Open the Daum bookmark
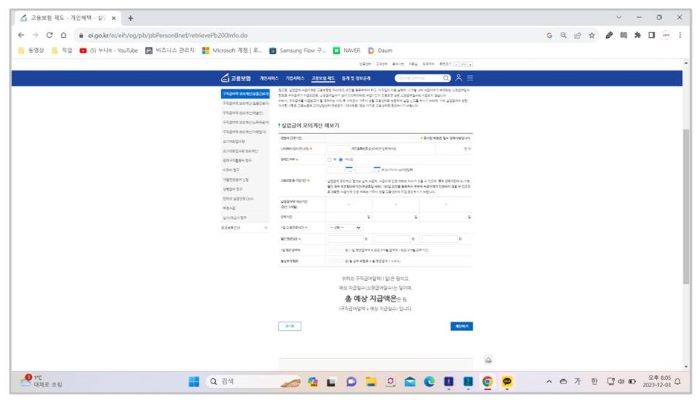The image size is (700, 400). (380, 50)
